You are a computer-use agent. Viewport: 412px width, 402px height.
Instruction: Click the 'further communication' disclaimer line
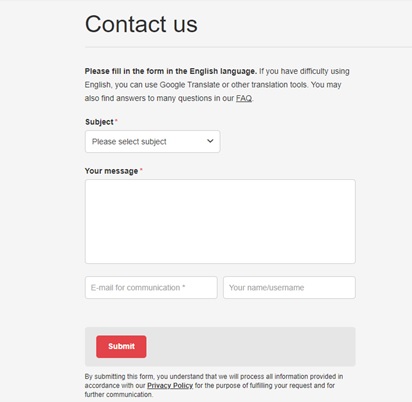click(119, 394)
